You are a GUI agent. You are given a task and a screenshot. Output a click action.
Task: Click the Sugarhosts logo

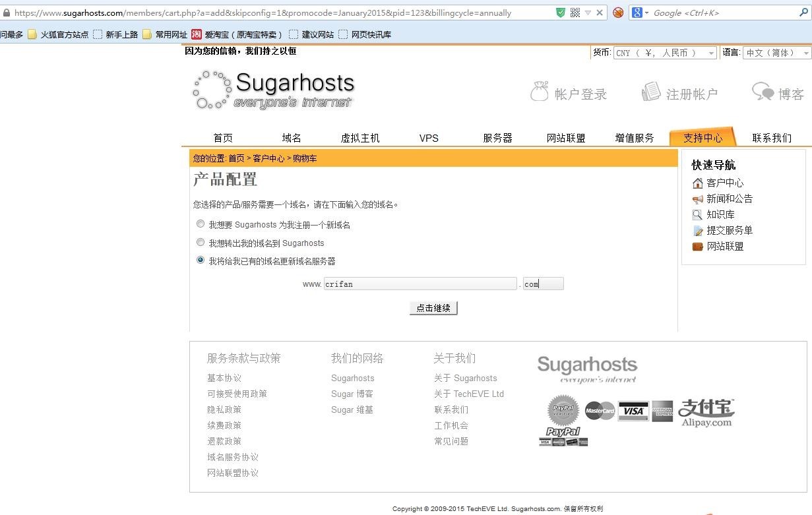click(x=274, y=90)
